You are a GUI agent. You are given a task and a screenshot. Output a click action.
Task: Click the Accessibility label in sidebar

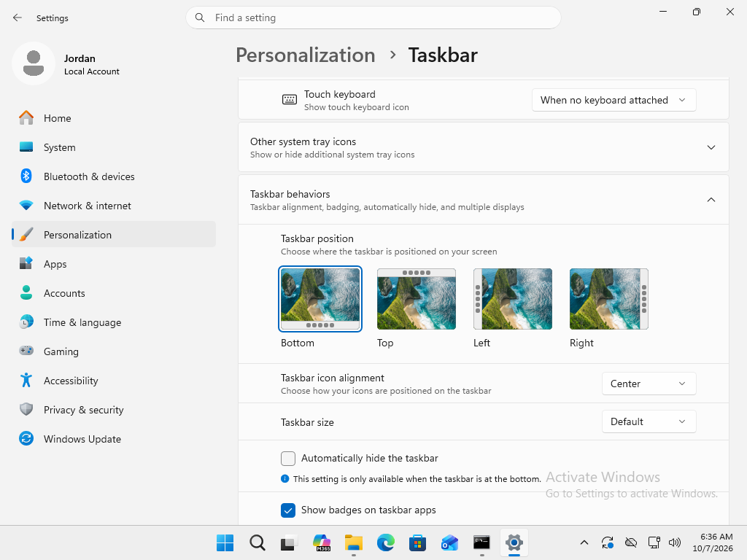(71, 381)
